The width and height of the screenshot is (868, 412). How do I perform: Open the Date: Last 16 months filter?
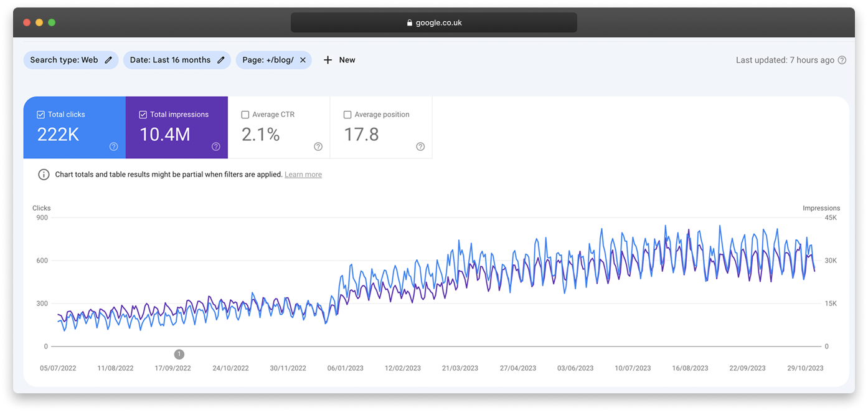point(170,60)
